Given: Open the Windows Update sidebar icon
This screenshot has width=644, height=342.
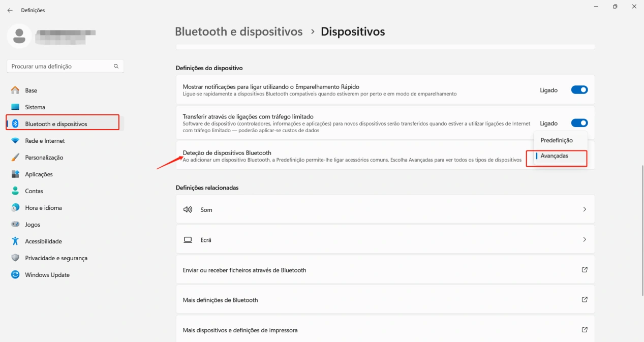Looking at the screenshot, I should coord(15,275).
